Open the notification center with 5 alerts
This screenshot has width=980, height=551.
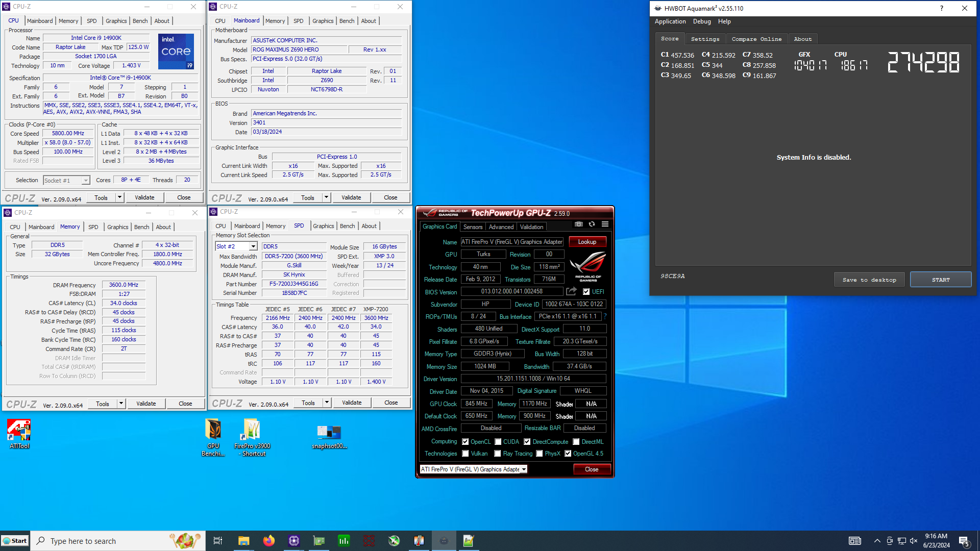(x=964, y=541)
